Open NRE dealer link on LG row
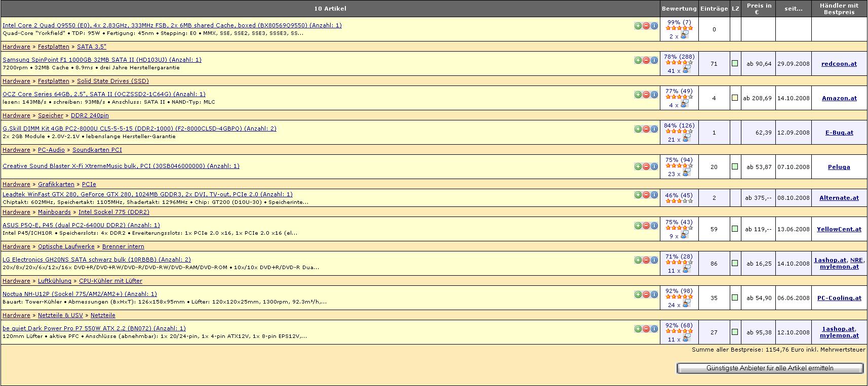The image size is (868, 386). [x=856, y=260]
